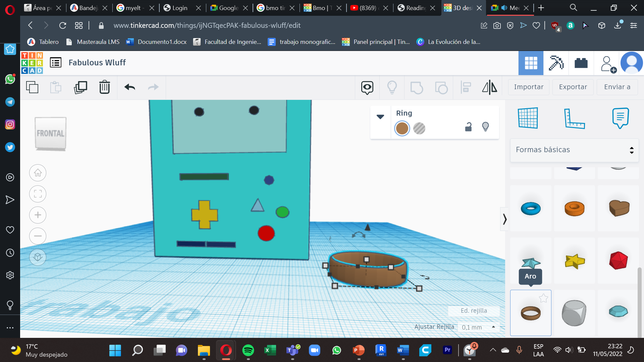This screenshot has width=644, height=362.
Task: Open Windows Start menu
Action: pyautogui.click(x=115, y=351)
